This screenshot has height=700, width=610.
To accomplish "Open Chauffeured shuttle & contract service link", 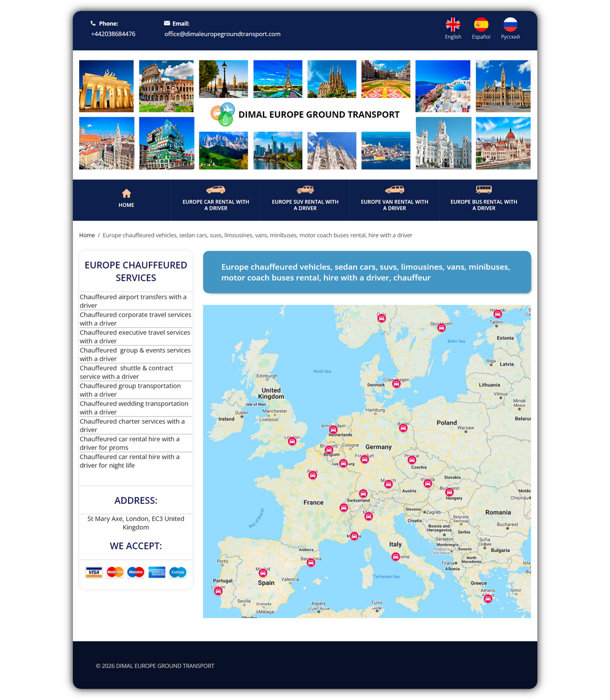I will 136,372.
